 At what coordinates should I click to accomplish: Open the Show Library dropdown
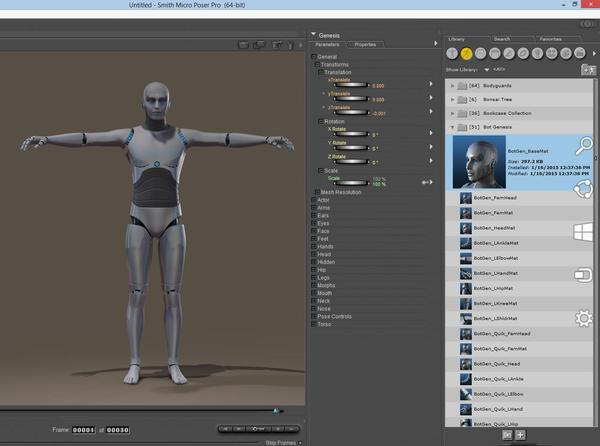coord(486,70)
